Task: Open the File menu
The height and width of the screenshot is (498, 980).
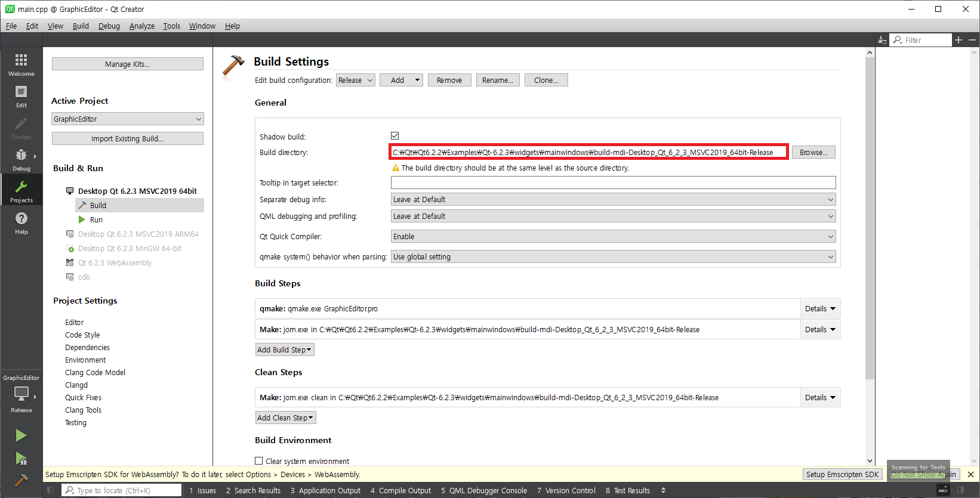Action: click(x=11, y=26)
